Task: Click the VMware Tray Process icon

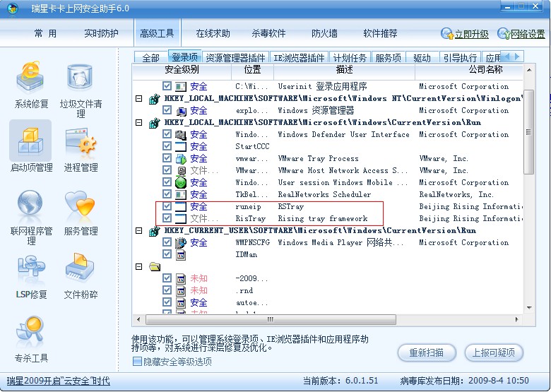Action: [181, 159]
